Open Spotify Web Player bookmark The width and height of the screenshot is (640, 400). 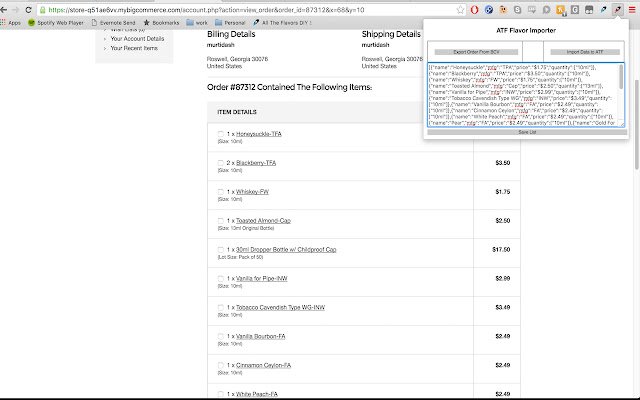point(56,23)
